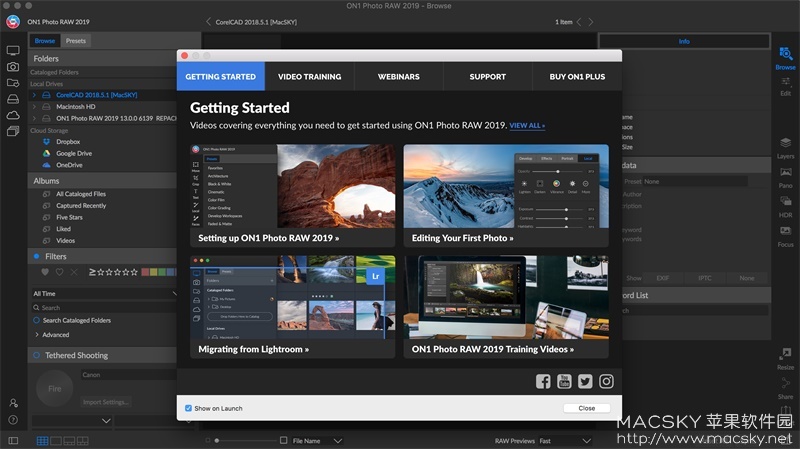Open the user account icon at bottom left
The image size is (800, 449).
coord(13,403)
